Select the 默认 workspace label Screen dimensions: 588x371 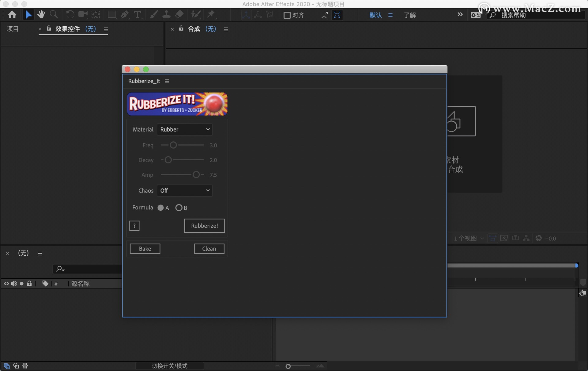[375, 15]
